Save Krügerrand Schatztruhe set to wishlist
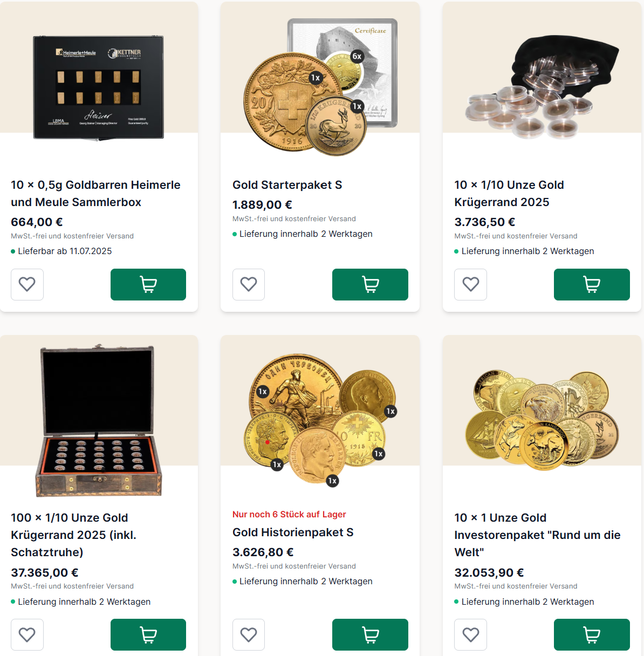 27,634
